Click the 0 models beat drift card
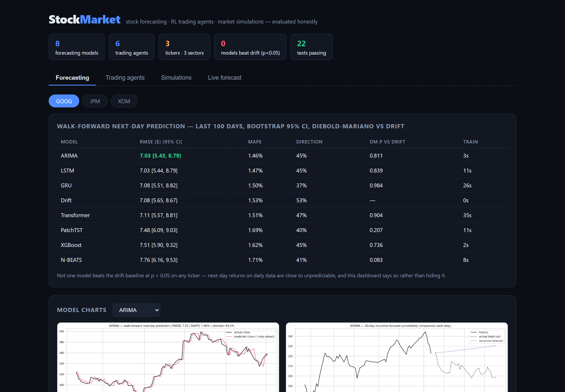 click(x=250, y=47)
